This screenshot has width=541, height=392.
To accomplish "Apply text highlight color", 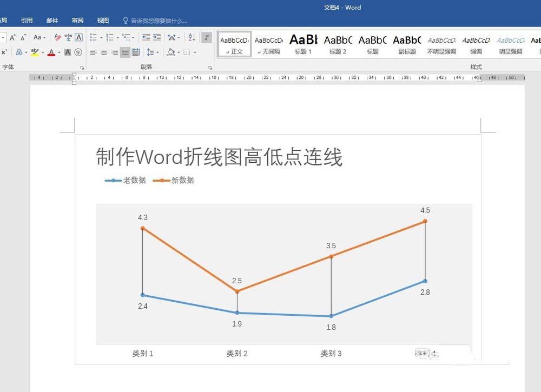I will point(35,52).
